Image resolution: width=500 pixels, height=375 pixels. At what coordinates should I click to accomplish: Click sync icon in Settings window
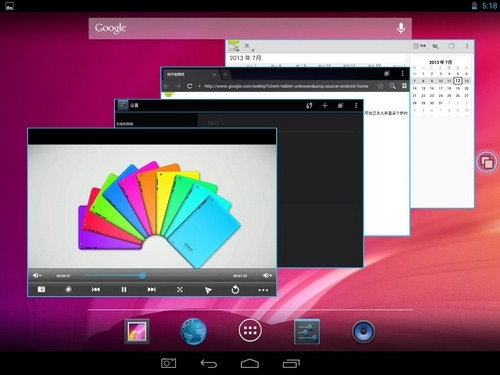tap(309, 106)
